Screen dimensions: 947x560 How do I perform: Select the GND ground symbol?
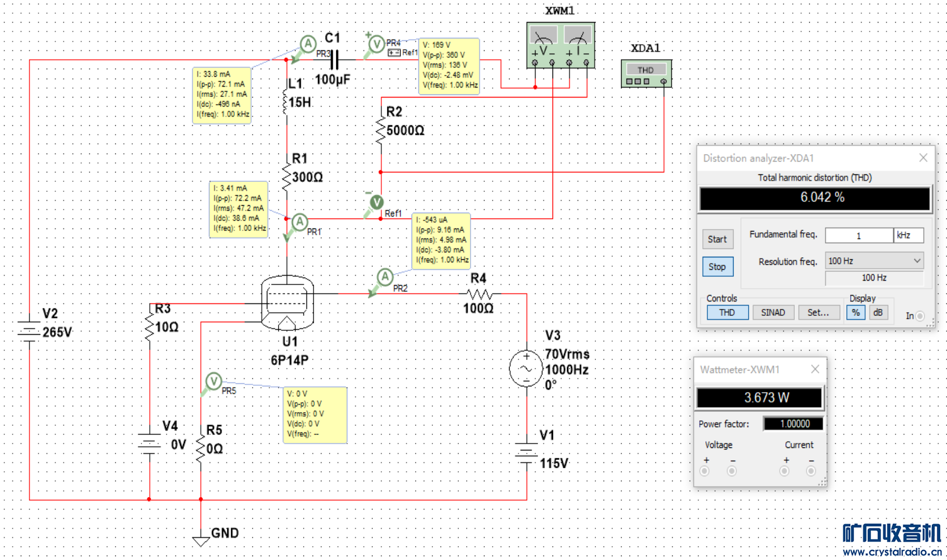(201, 540)
